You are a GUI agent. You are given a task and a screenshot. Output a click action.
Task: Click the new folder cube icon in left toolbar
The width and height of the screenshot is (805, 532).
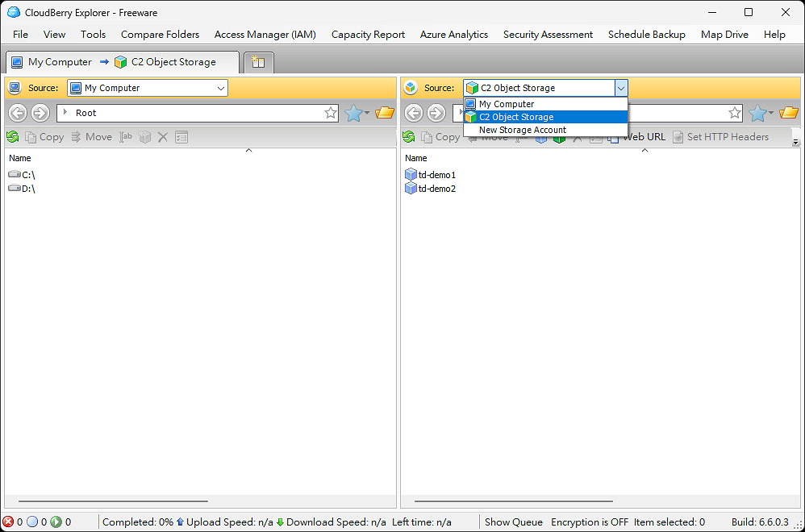[144, 137]
